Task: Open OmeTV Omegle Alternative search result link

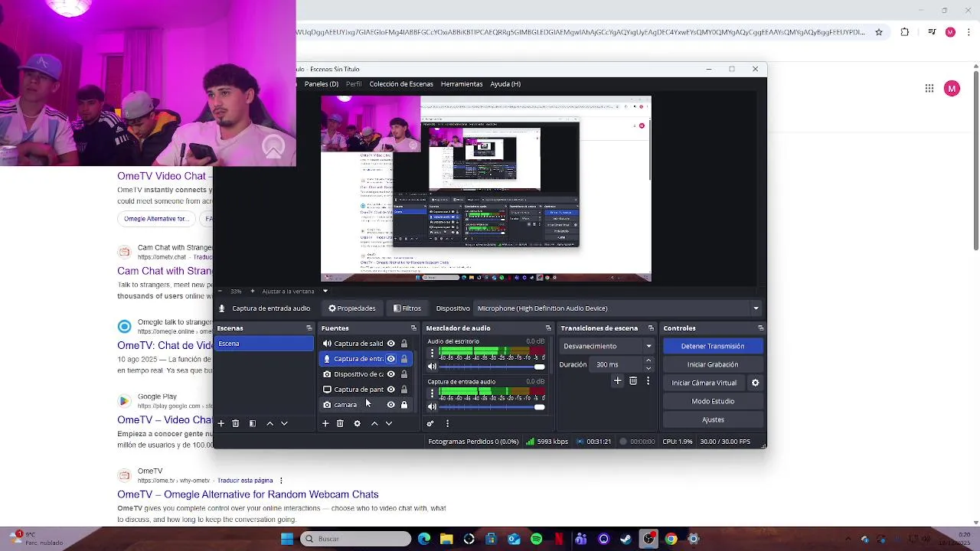Action: click(248, 494)
